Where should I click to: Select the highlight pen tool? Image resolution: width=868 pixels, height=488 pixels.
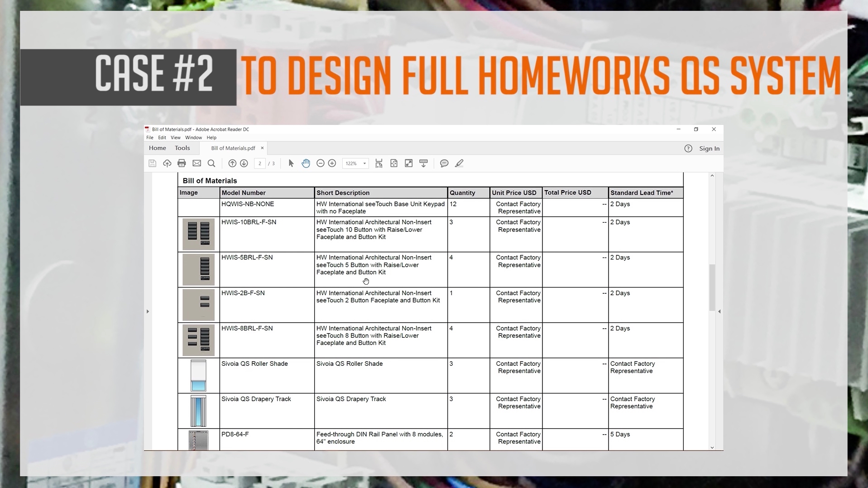[x=459, y=163]
